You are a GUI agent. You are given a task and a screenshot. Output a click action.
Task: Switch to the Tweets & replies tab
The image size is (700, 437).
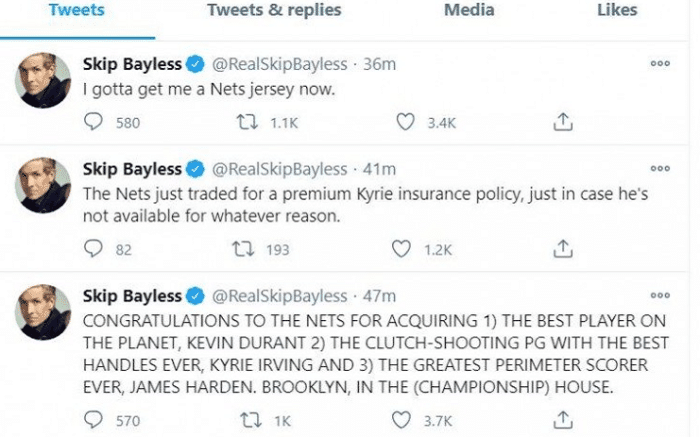(x=274, y=11)
